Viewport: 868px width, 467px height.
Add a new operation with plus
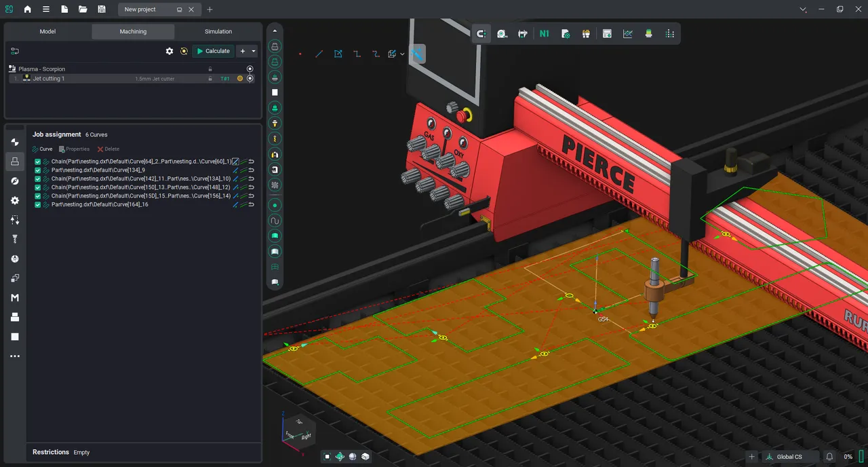pyautogui.click(x=243, y=51)
